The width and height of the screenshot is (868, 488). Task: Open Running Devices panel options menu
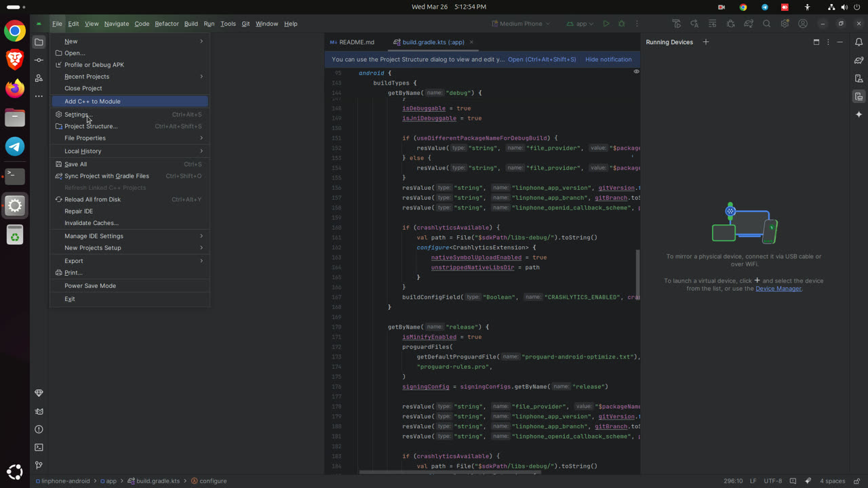pyautogui.click(x=828, y=42)
